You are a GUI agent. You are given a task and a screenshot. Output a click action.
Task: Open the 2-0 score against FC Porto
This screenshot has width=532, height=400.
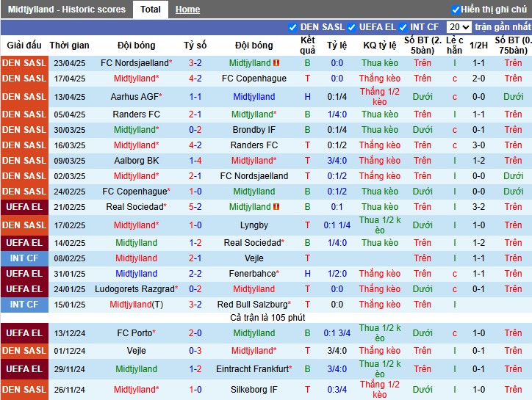(195, 333)
